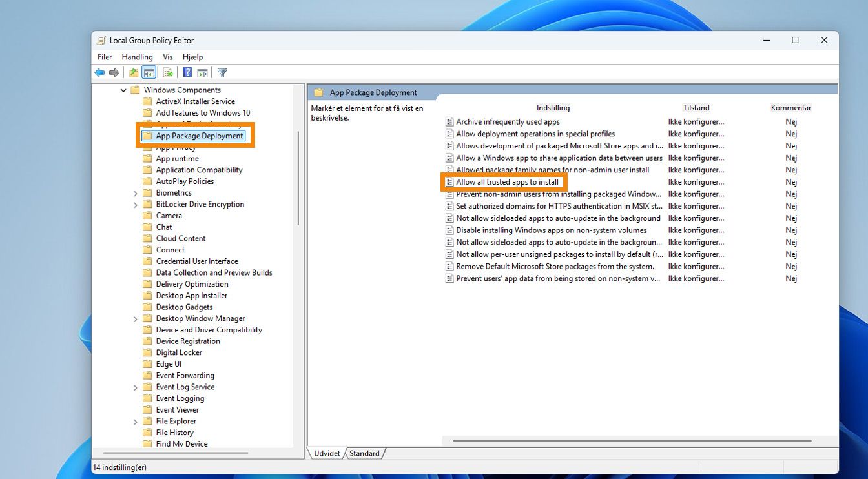Switch to the Udvidet tab

[x=327, y=453]
